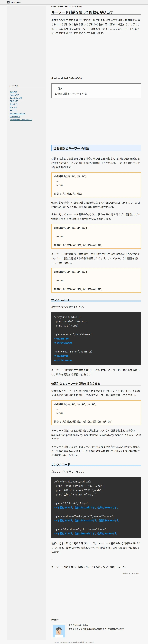This screenshot has width=148, height=644.
Task: Open JavaScript入門 category link
Action: (16, 98)
